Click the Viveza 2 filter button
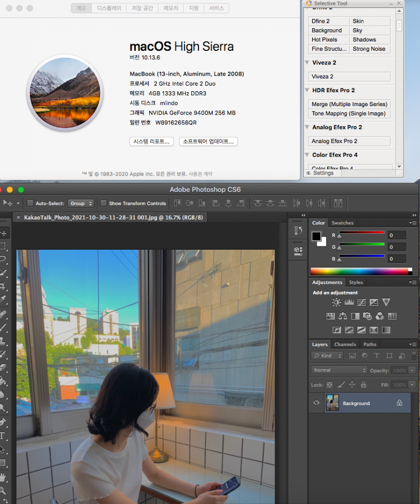Screen dimensions: 420x504 point(349,76)
